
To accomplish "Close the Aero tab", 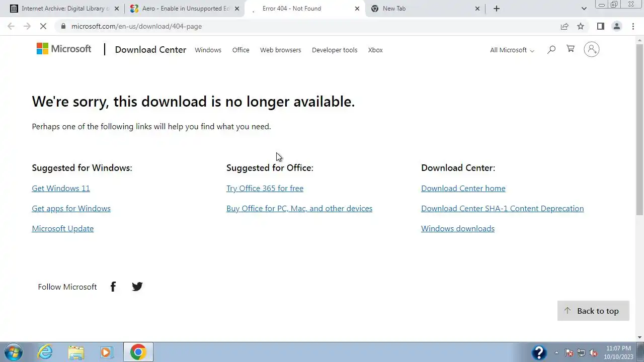I will coord(237,9).
